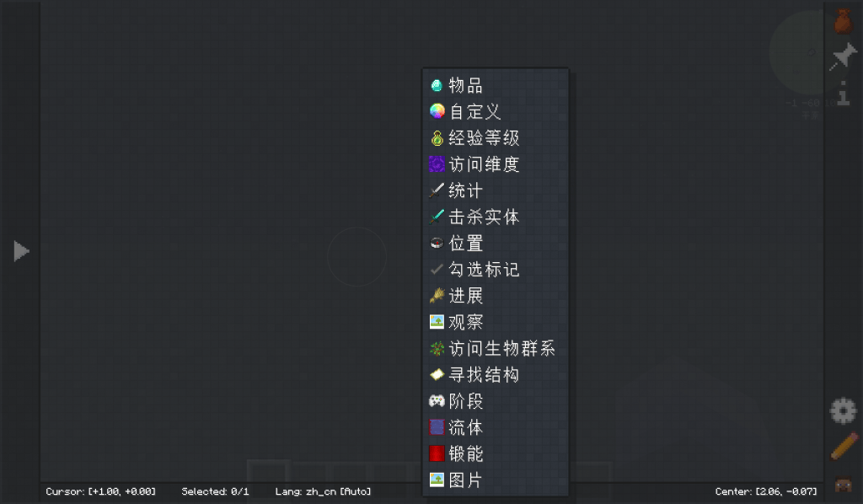Open the gear settings icon
Image resolution: width=863 pixels, height=504 pixels.
point(843,411)
